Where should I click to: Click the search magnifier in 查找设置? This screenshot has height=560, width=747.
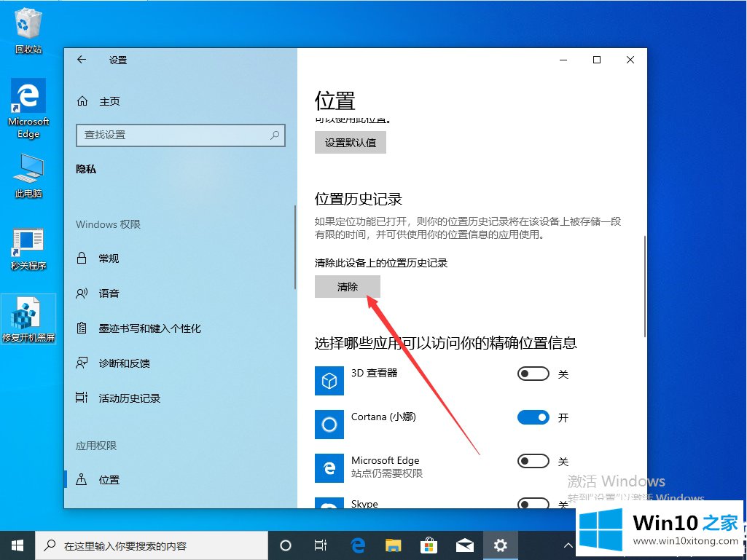[275, 135]
